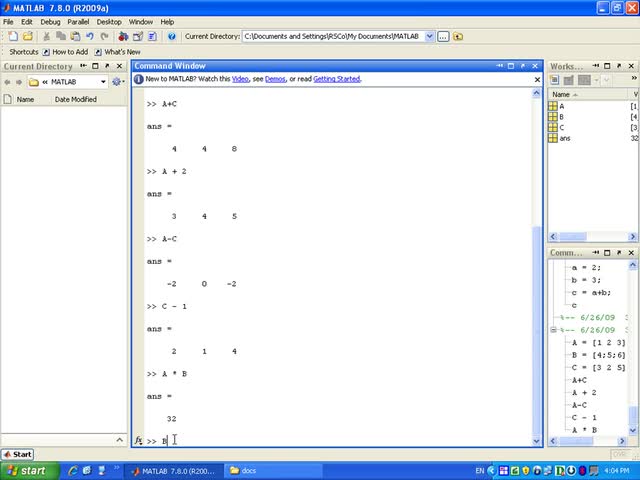640x480 pixels.
Task: Select 'c = a+b;' in Command History
Action: pyautogui.click(x=591, y=293)
